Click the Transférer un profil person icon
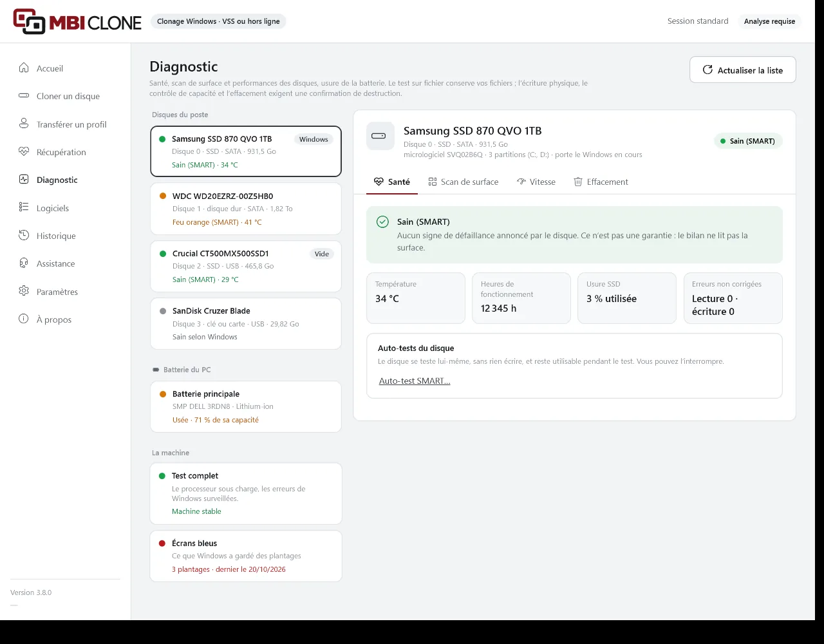Screen dimensions: 824x644 24,124
